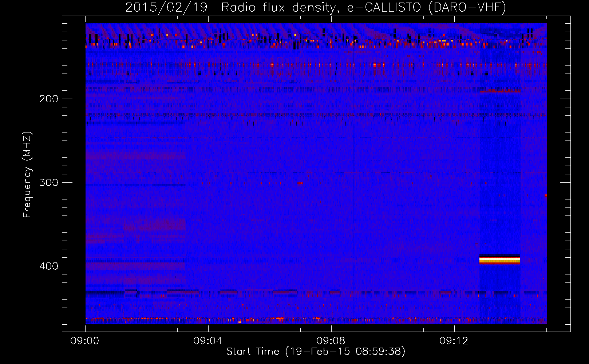Click the 400 frequency tick label

(x=49, y=266)
